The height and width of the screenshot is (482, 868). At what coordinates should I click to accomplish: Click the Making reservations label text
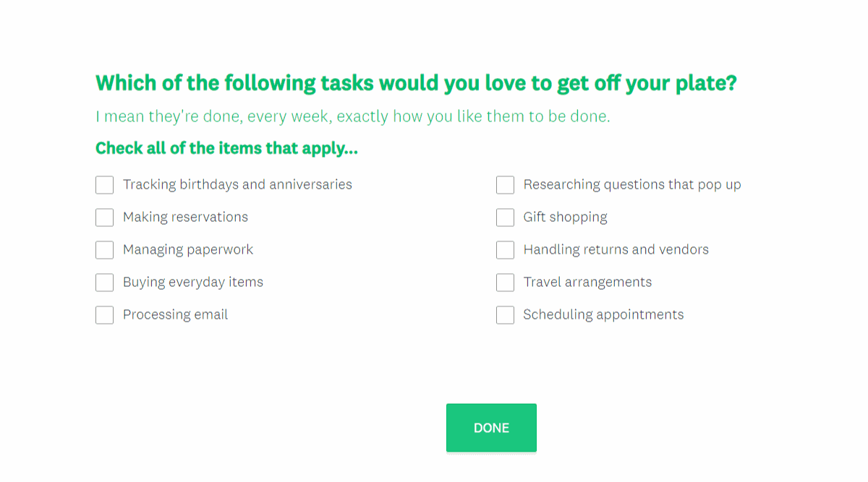click(185, 217)
